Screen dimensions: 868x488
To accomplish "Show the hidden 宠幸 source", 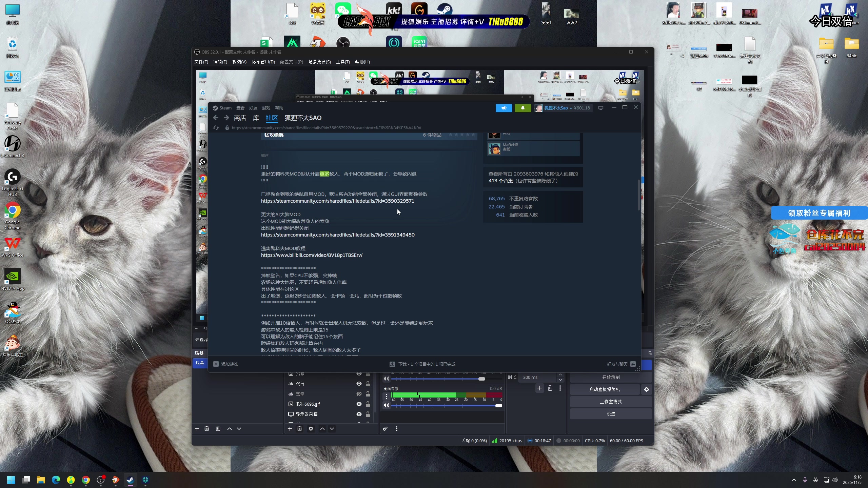I will click(359, 394).
